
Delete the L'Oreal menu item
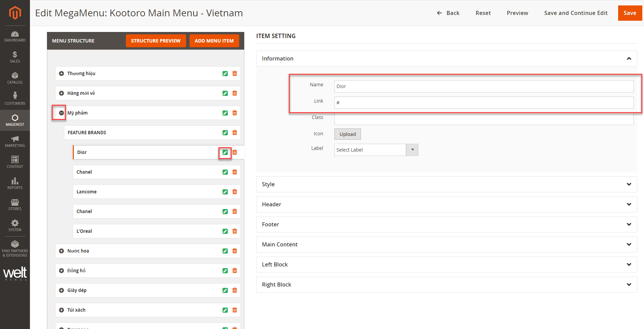point(235,231)
